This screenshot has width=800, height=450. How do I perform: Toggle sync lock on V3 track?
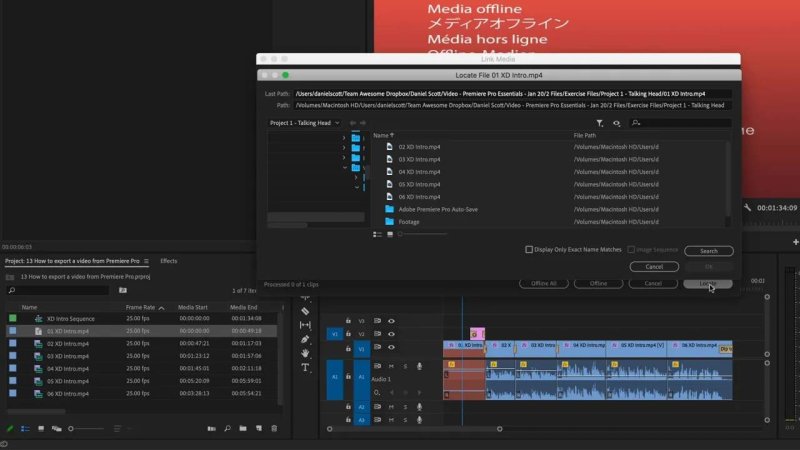tap(377, 321)
